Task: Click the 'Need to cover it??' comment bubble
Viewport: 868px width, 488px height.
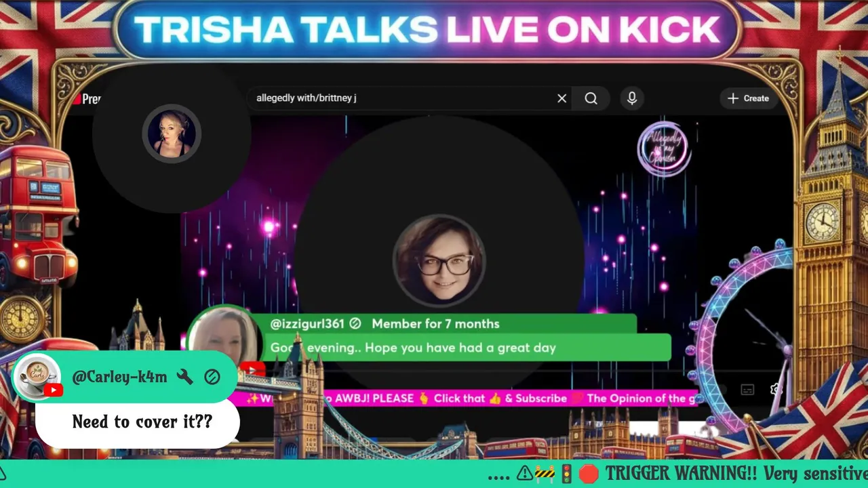Action: coord(138,422)
